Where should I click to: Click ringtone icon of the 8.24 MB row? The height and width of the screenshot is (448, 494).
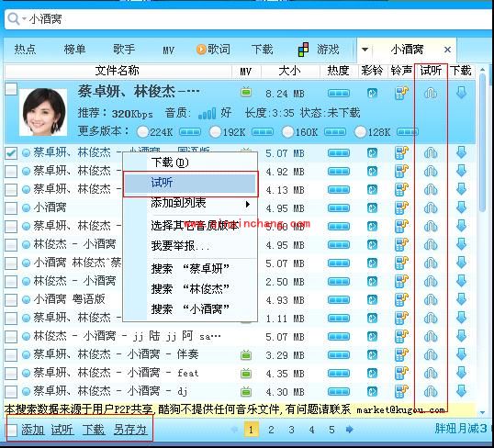(401, 94)
